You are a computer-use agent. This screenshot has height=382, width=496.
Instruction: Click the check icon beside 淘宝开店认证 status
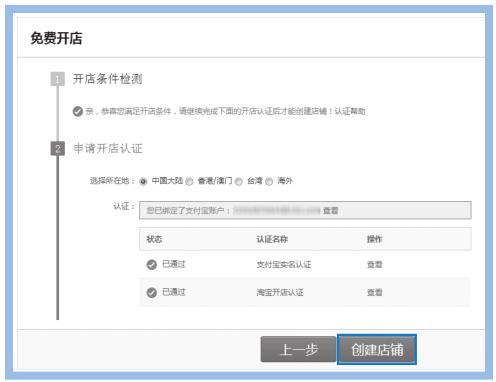click(152, 293)
